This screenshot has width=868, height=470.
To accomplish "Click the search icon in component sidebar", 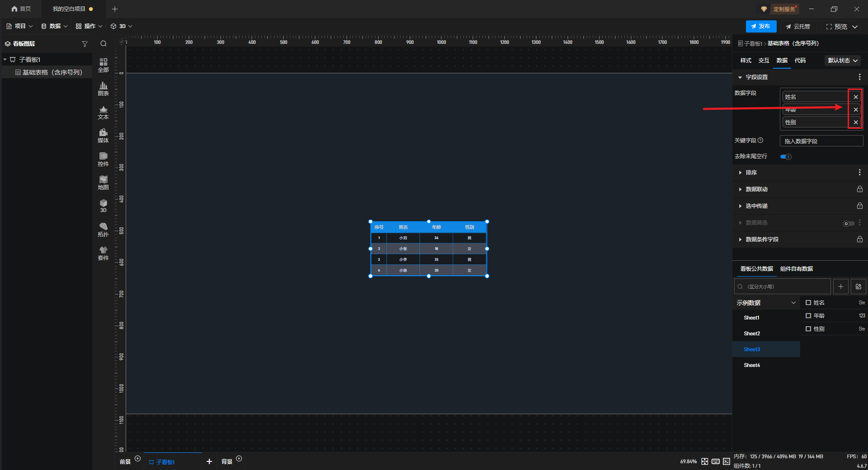I will [x=104, y=44].
